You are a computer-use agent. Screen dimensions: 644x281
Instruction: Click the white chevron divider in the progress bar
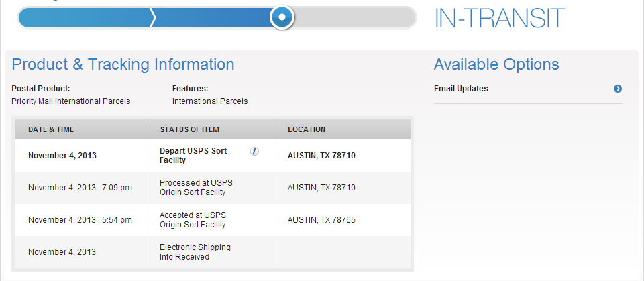tap(154, 17)
